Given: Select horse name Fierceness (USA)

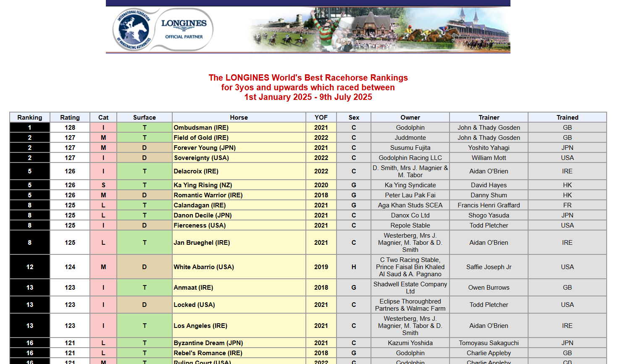Looking at the screenshot, I should point(200,225).
